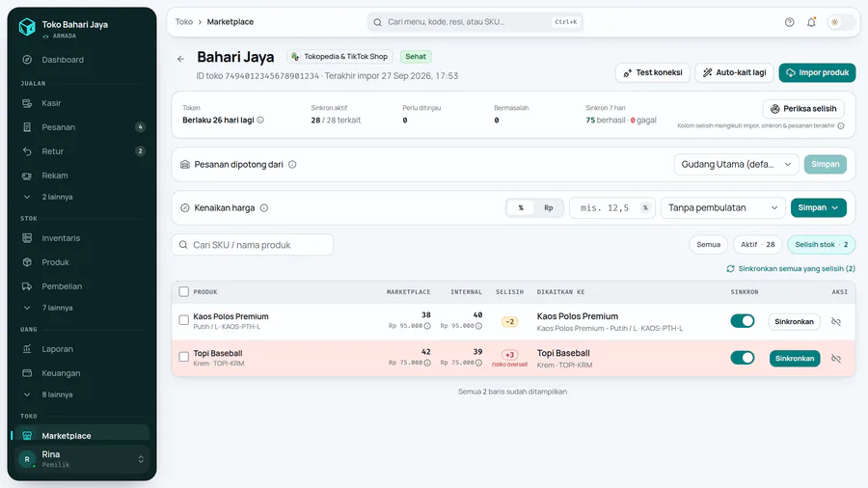Filter by 'Aktif · 28' tab
868x488 pixels.
[x=757, y=245]
